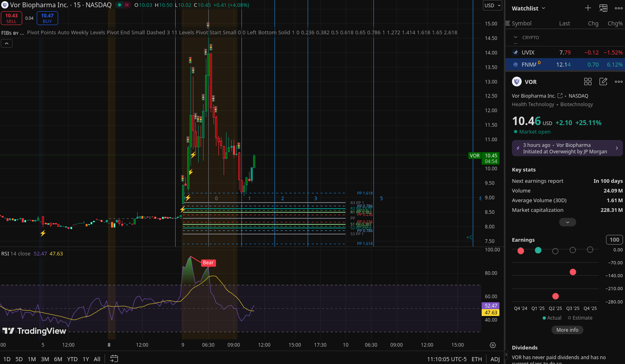Select FNMA row in the watchlist
Image resolution: width=625 pixels, height=364 pixels.
click(565, 65)
